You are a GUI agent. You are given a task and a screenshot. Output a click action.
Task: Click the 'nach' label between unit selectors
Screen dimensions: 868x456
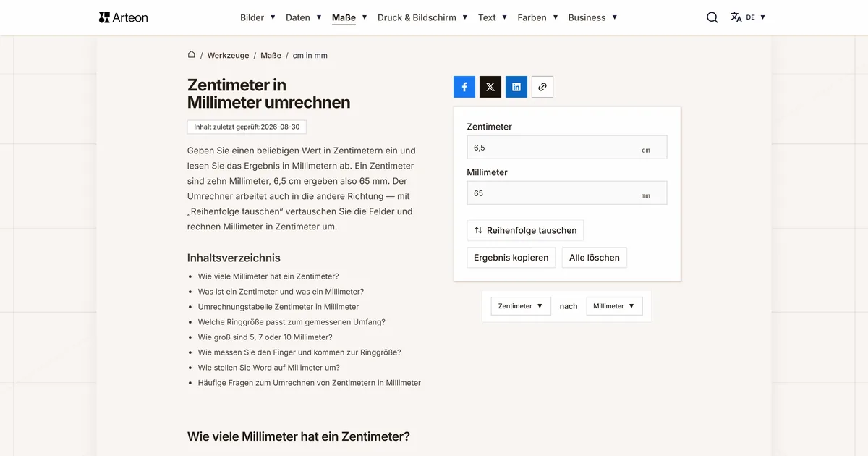pos(569,306)
